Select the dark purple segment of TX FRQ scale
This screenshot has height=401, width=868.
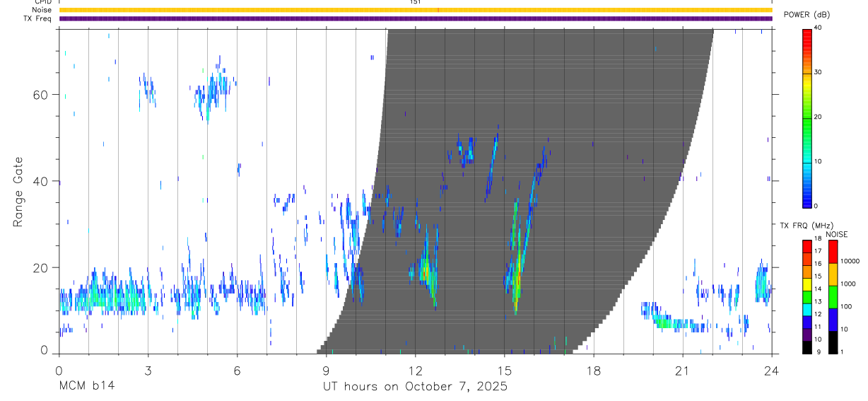[807, 334]
